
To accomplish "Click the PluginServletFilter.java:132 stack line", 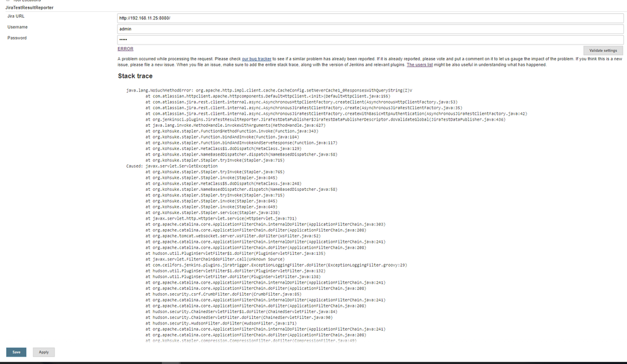I will 235,270.
